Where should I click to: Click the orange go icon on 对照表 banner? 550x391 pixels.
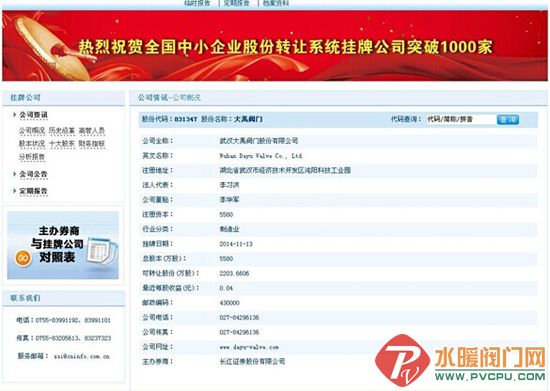click(23, 258)
